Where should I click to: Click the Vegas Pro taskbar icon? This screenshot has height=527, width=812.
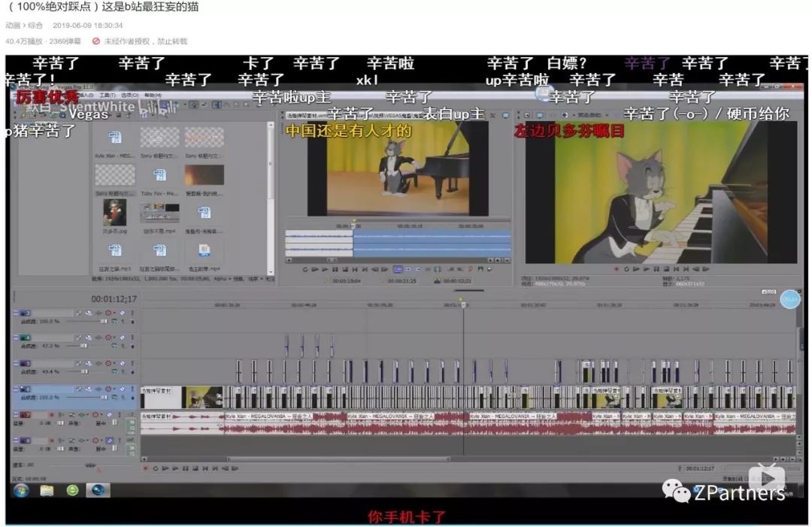[x=98, y=490]
